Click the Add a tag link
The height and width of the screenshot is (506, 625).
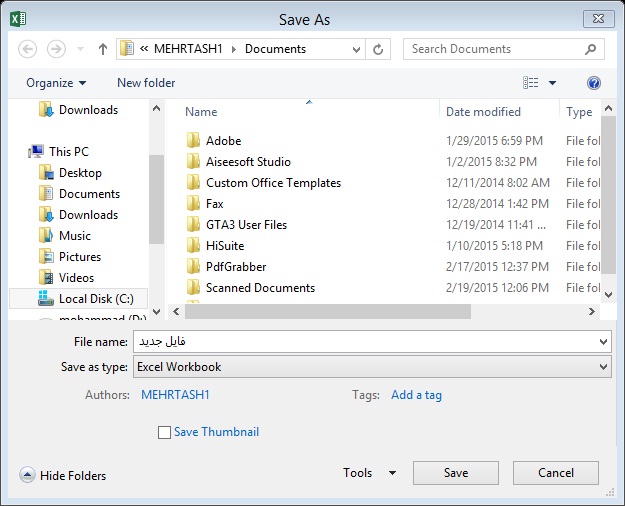(416, 395)
